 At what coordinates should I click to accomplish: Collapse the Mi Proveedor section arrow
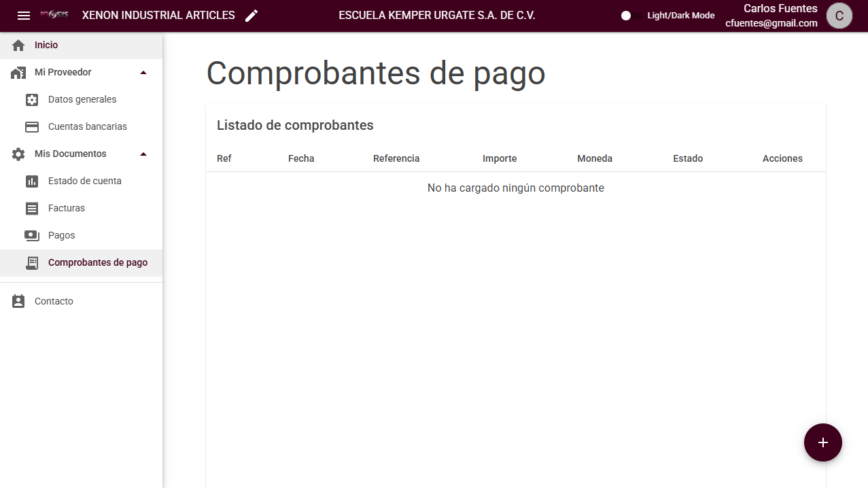(x=143, y=73)
